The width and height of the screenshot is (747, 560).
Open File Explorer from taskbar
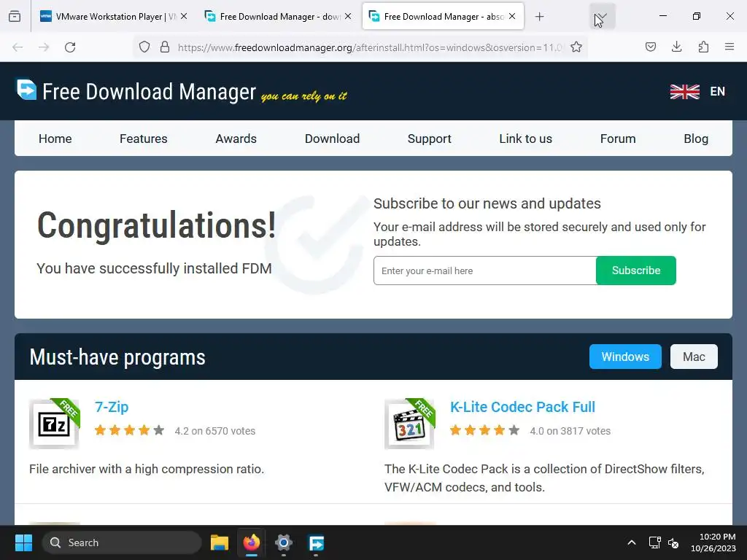(220, 542)
